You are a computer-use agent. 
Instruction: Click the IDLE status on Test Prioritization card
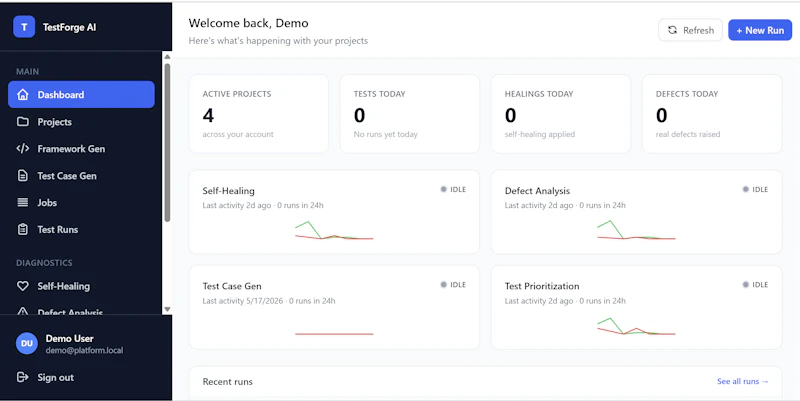tap(755, 285)
